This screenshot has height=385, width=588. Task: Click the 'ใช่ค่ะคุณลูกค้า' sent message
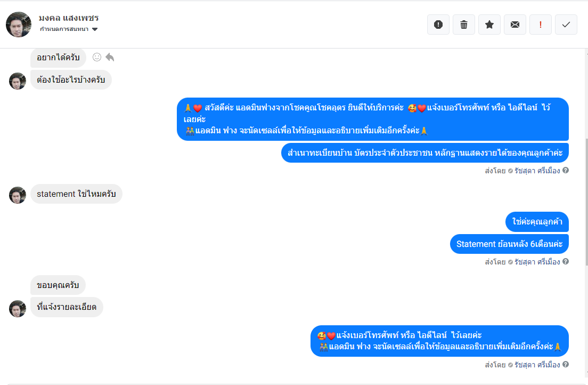(537, 221)
